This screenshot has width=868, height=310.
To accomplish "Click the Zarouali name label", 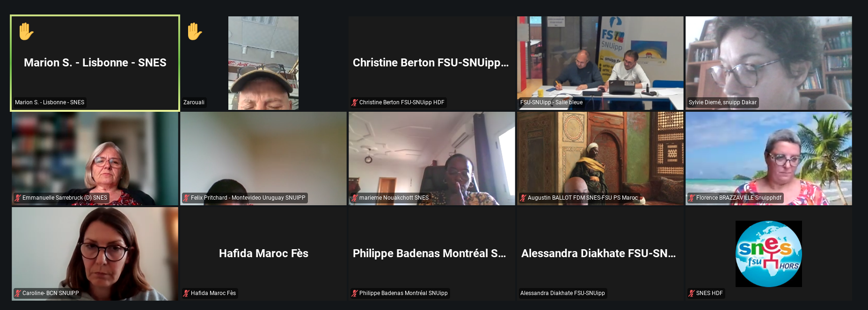I will pyautogui.click(x=194, y=102).
